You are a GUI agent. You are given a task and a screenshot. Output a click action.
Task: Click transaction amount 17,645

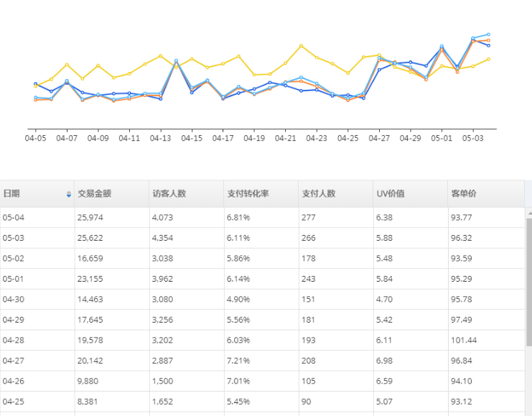click(90, 320)
